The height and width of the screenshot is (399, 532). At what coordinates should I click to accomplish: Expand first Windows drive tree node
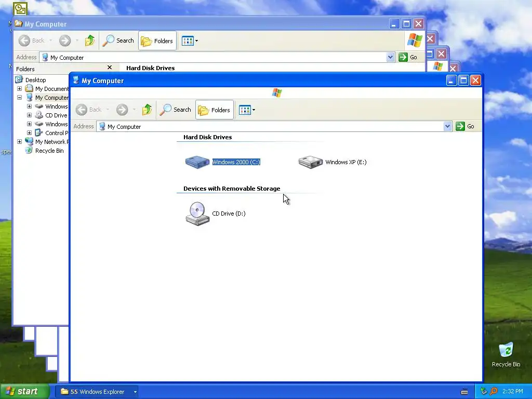coord(29,106)
